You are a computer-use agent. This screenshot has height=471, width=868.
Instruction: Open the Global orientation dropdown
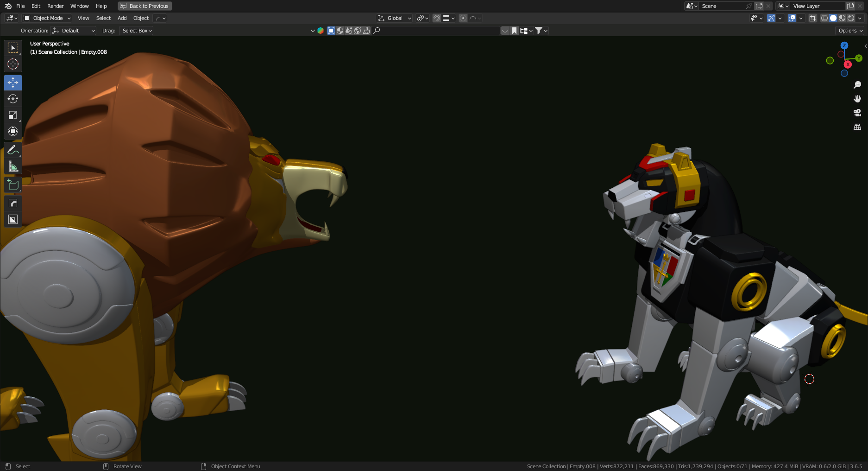[394, 18]
